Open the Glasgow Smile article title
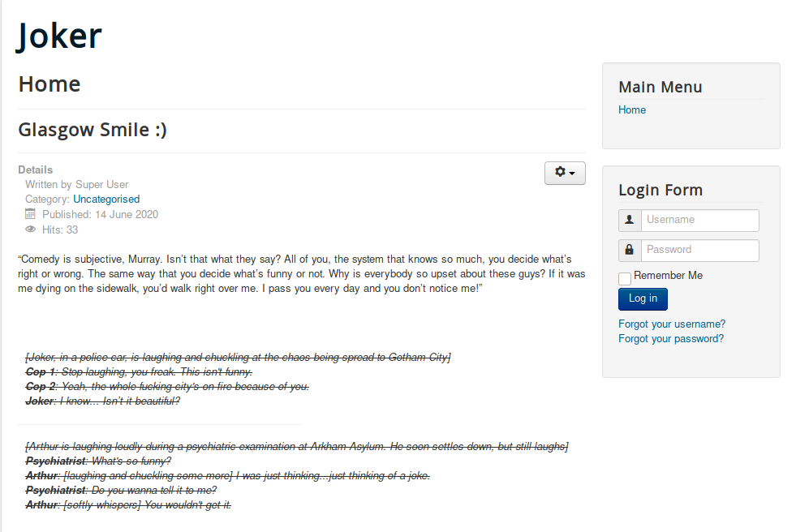The image size is (796, 532). click(91, 129)
